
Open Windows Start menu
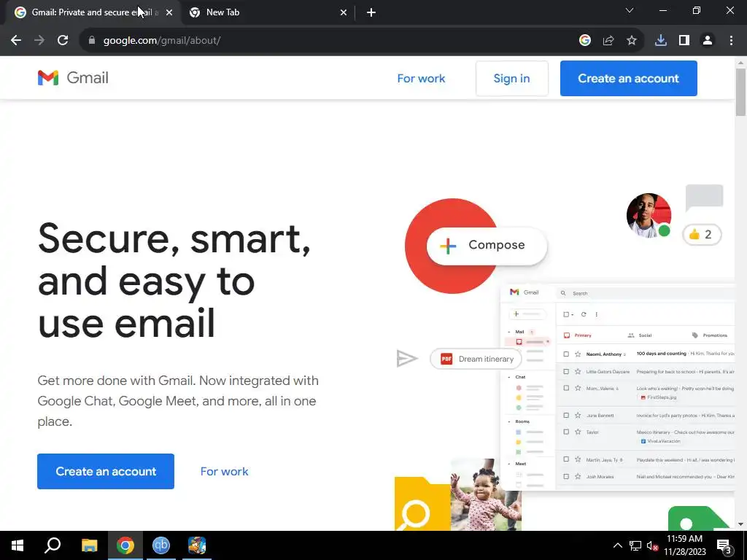pyautogui.click(x=18, y=545)
